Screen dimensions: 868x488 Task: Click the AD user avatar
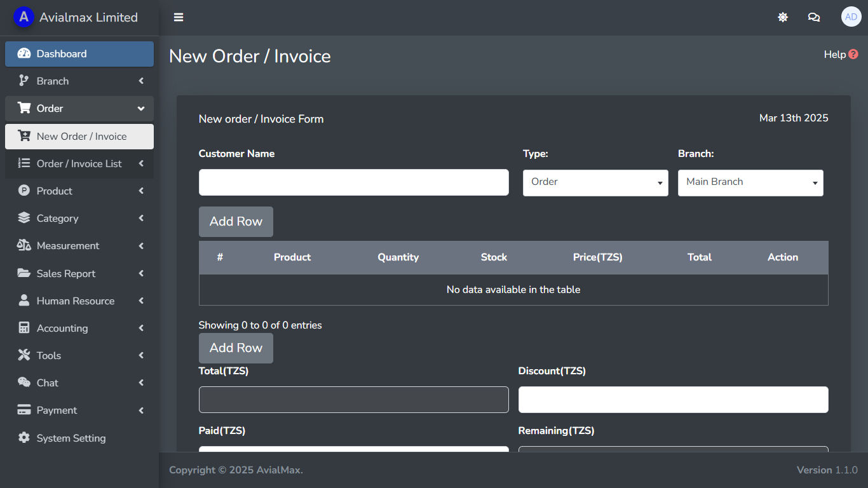coord(851,17)
